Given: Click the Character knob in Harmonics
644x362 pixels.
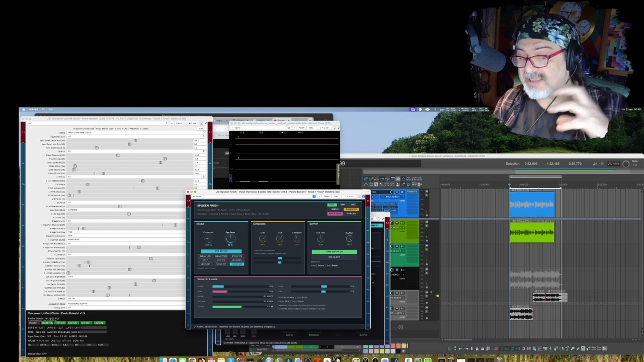Looking at the screenshot, I should point(297,239).
